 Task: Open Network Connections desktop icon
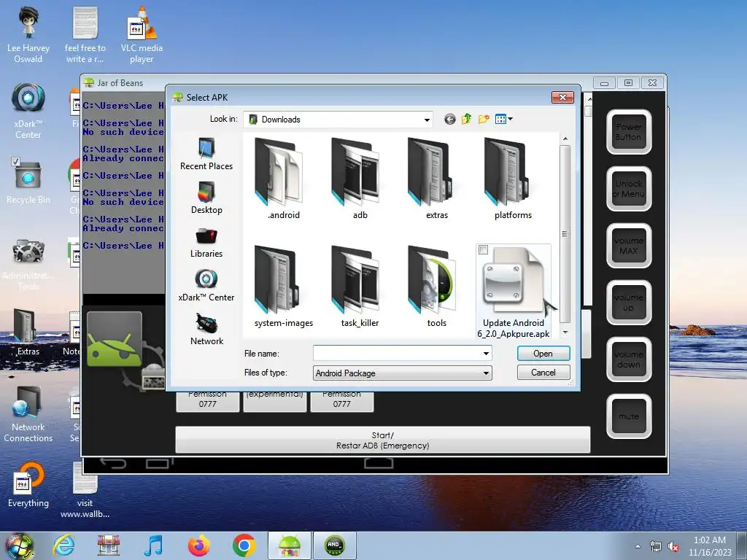[x=28, y=414]
